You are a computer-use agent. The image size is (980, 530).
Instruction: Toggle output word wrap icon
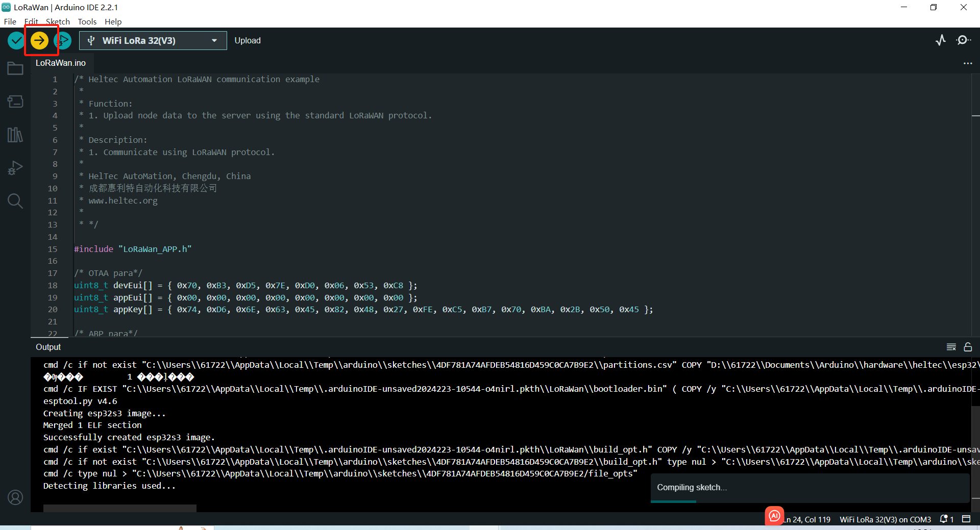click(951, 347)
